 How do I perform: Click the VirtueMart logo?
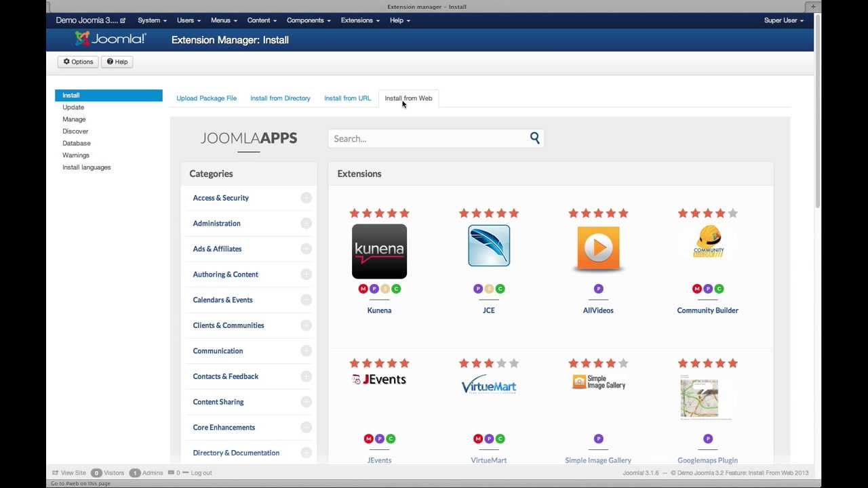pos(489,384)
